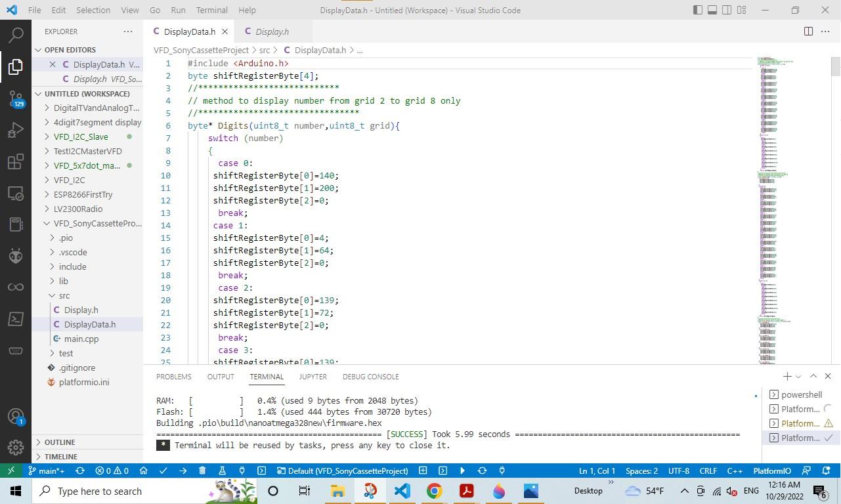The height and width of the screenshot is (504, 841).
Task: Go to line via Ln 1, Col 1
Action: [597, 471]
